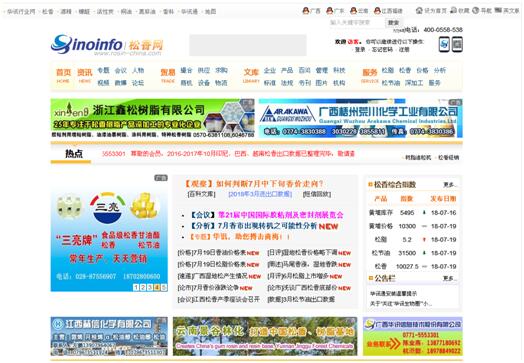Expand 更多 beside 松香综合指数 panel

449,185
